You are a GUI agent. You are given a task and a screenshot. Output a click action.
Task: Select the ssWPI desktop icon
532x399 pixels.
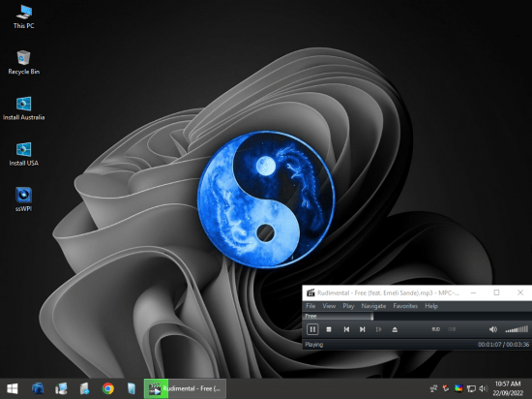[x=23, y=199]
